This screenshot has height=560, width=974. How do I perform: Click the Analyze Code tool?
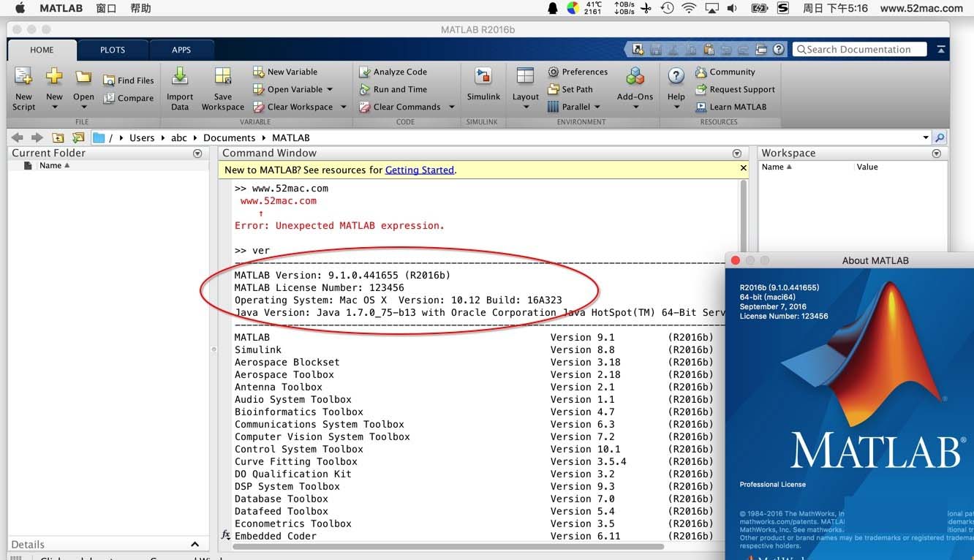393,72
